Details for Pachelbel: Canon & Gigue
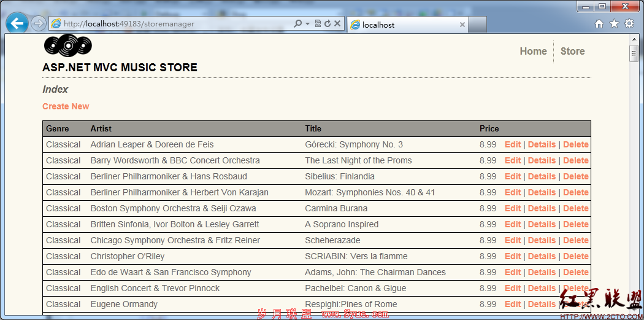Image resolution: width=644 pixels, height=320 pixels. pos(542,288)
